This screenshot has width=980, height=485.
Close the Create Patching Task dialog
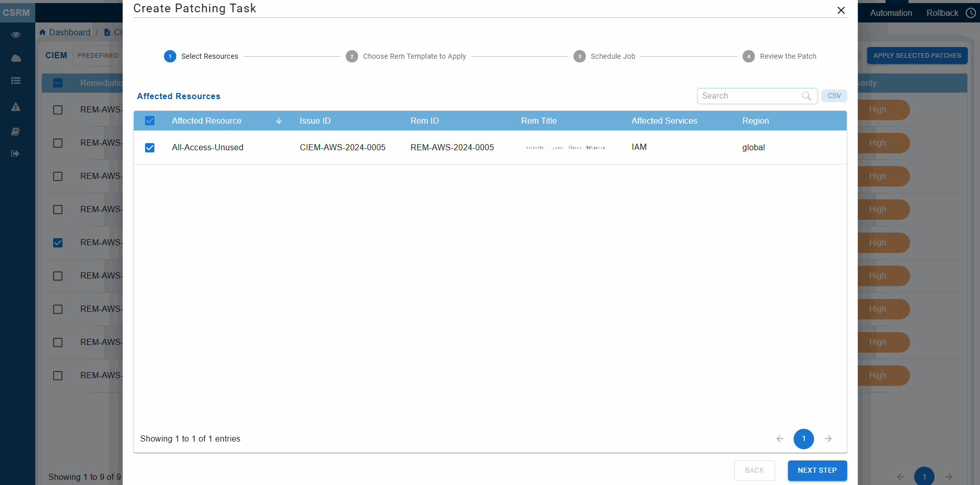tap(841, 10)
